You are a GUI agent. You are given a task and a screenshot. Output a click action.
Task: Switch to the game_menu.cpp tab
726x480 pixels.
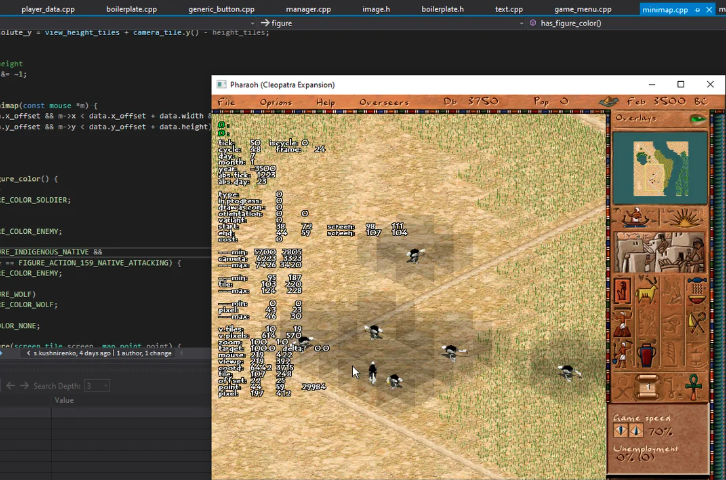click(x=582, y=9)
